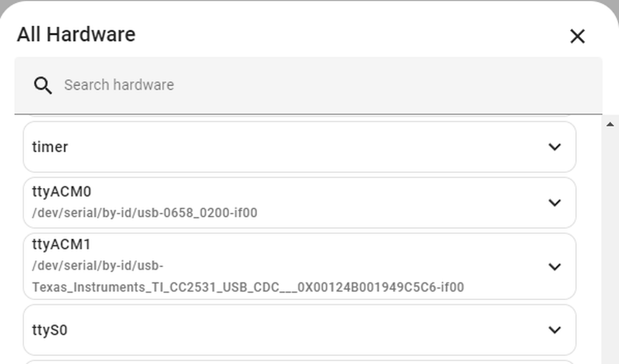This screenshot has height=364, width=619.
Task: Click the vertical scrollbar track
Action: (610, 243)
